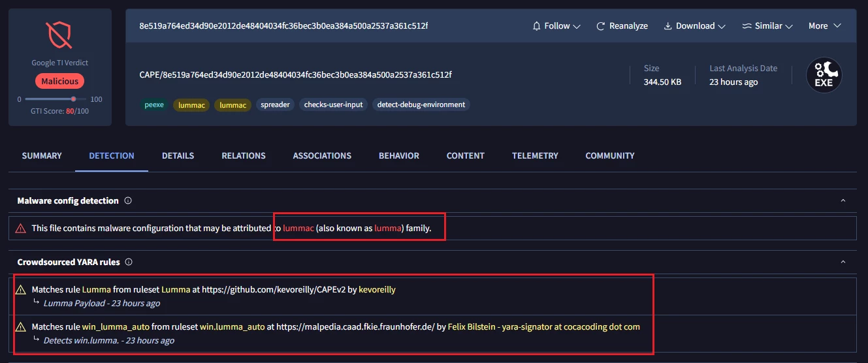Click the Malicious verdict badge
The image size is (868, 363).
point(60,82)
